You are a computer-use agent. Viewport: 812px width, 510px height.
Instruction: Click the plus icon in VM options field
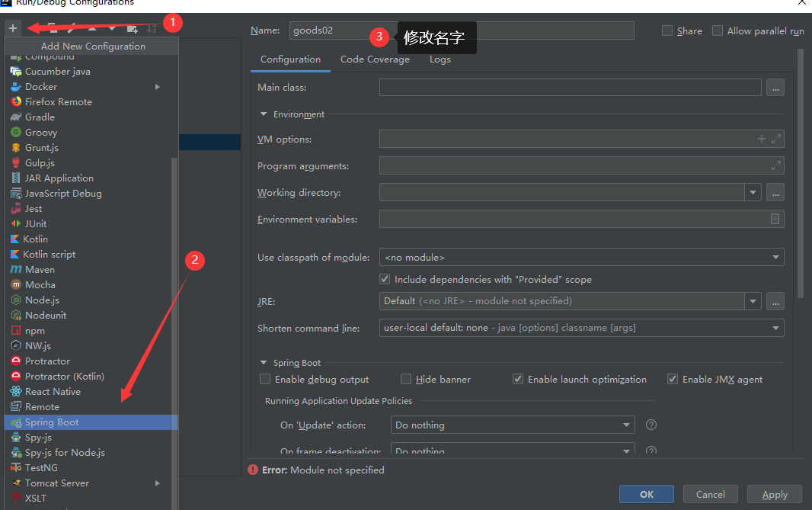tap(761, 139)
